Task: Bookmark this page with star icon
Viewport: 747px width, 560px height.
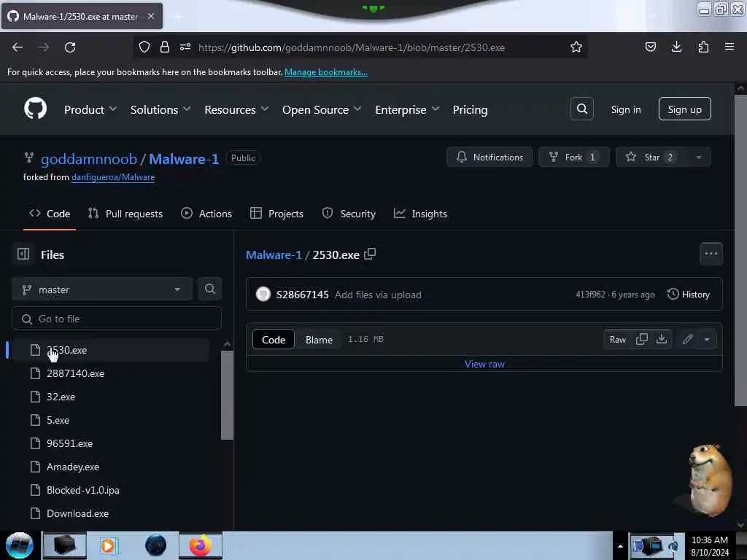Action: (576, 47)
